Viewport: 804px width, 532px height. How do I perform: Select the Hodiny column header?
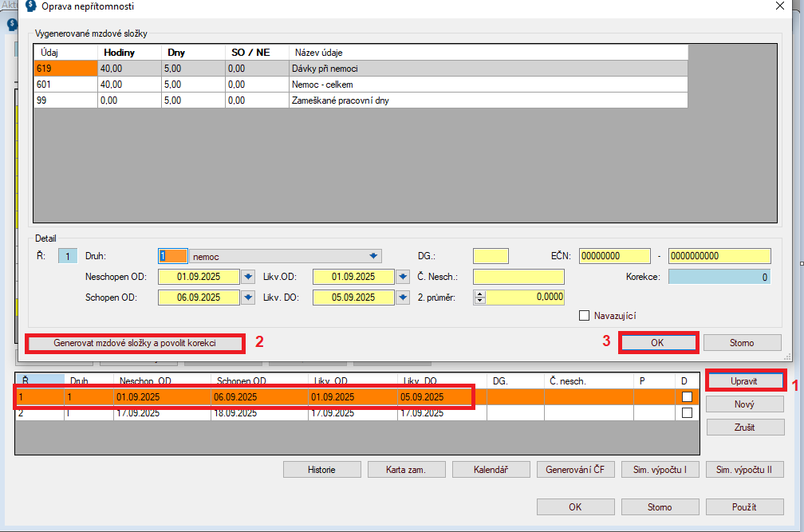[x=128, y=52]
